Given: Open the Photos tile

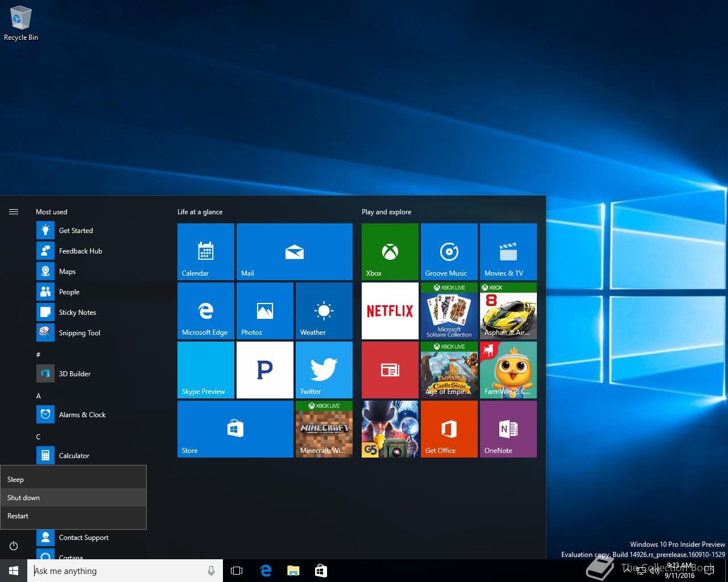Looking at the screenshot, I should [265, 311].
